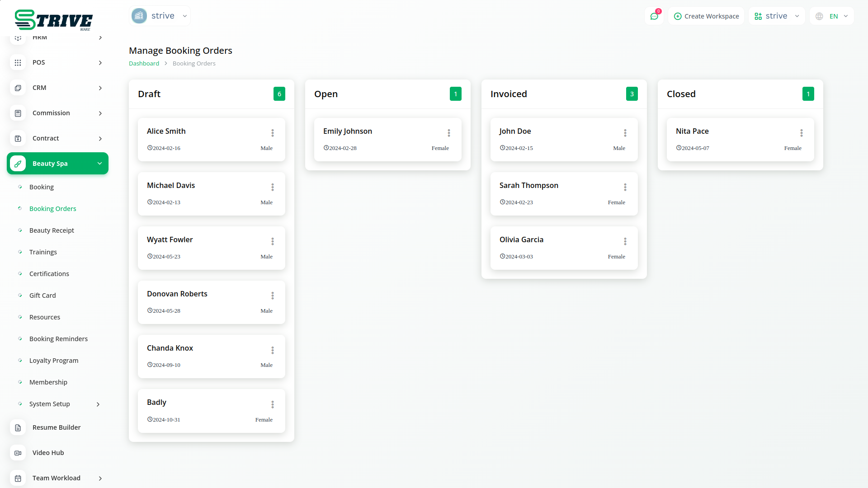Follow the Dashboard breadcrumb link
The image size is (868, 488).
144,64
